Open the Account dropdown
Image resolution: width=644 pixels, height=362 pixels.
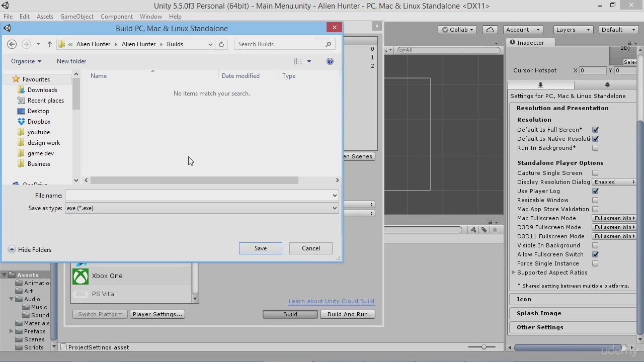coord(523,30)
